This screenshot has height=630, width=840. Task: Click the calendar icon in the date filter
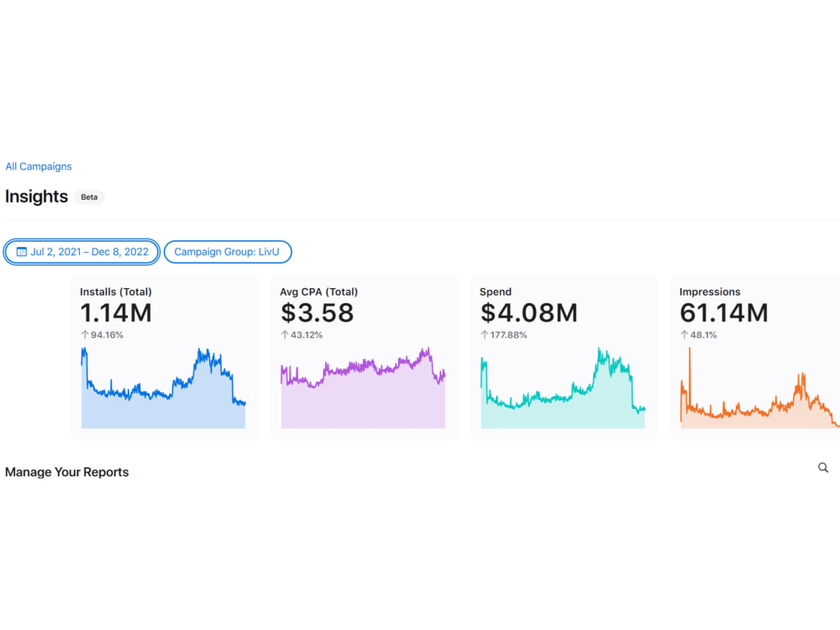pyautogui.click(x=22, y=252)
